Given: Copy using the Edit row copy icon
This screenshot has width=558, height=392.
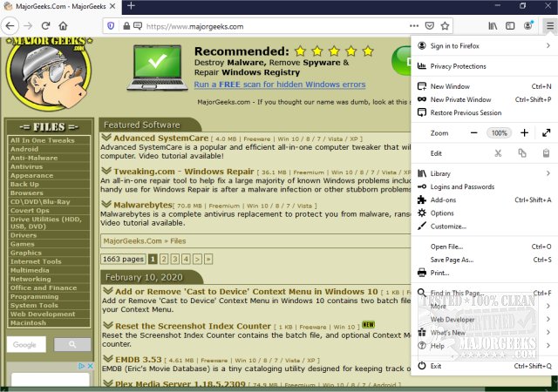Looking at the screenshot, I should (522, 153).
